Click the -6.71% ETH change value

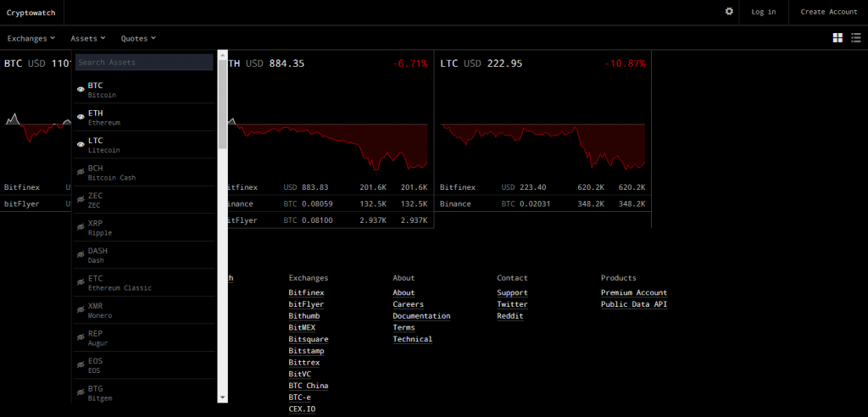tap(410, 64)
